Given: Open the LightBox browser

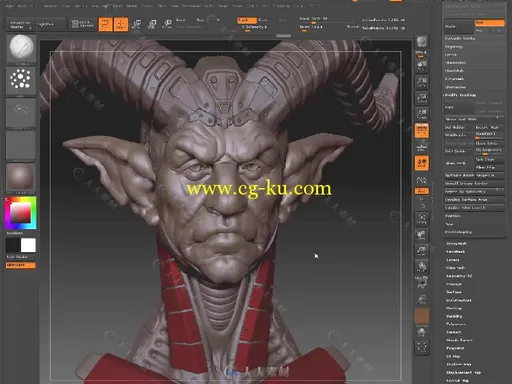Looking at the screenshot, I should pos(51,24).
